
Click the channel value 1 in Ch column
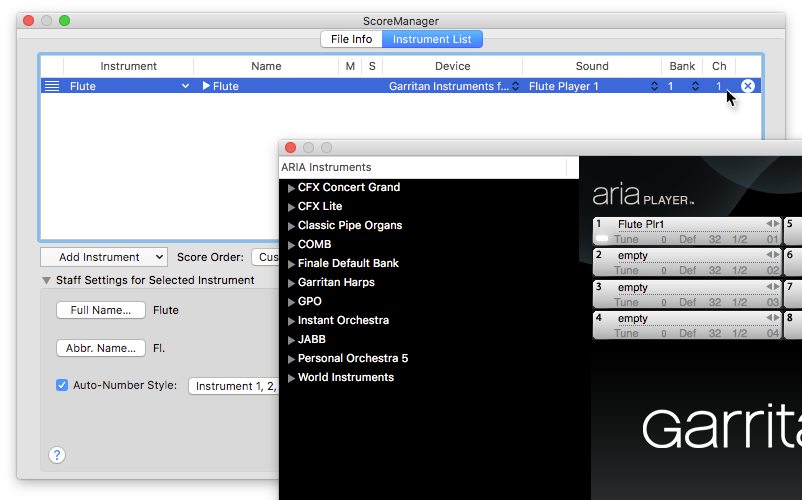click(719, 86)
